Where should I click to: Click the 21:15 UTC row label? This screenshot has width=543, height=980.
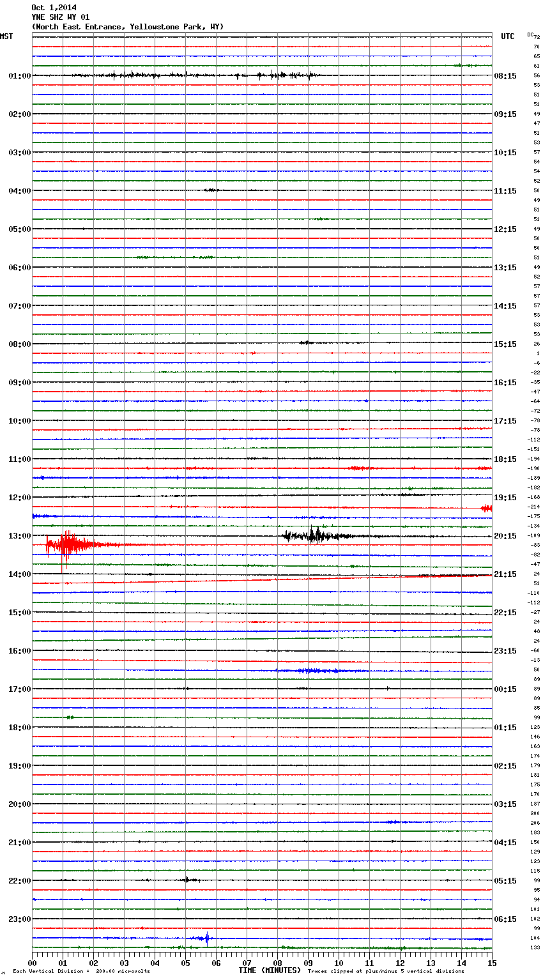click(505, 574)
